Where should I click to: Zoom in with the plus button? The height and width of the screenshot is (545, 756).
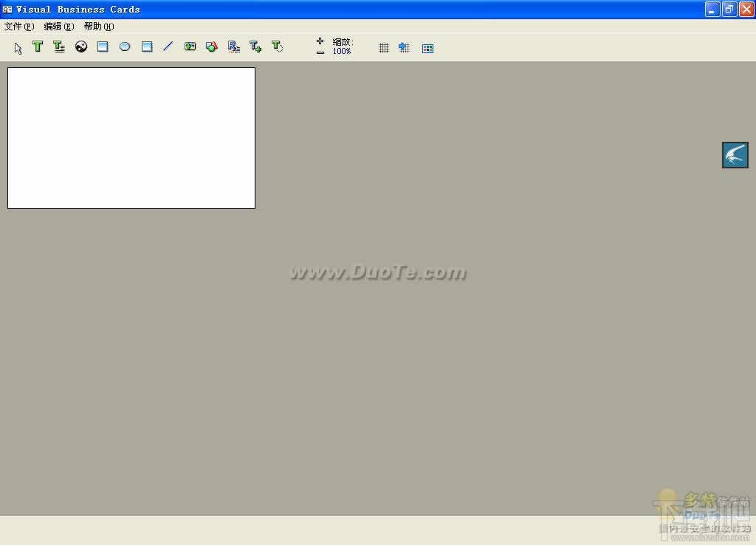click(x=320, y=41)
